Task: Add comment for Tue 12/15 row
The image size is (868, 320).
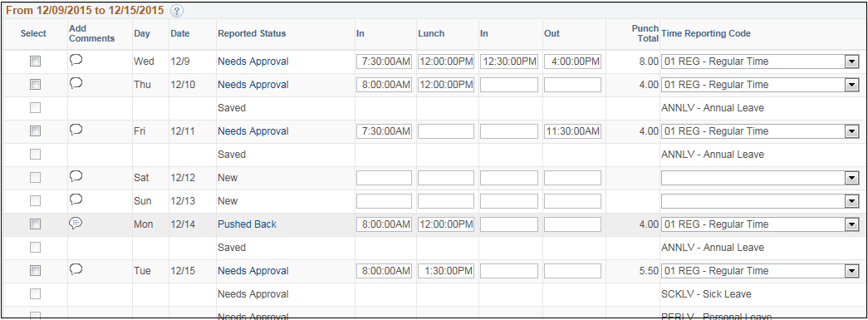Action: 76,269
